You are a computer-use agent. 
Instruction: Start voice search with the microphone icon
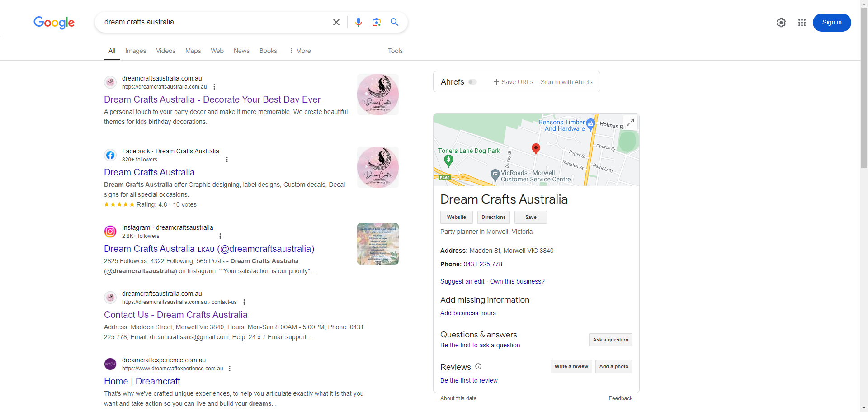pyautogui.click(x=359, y=22)
